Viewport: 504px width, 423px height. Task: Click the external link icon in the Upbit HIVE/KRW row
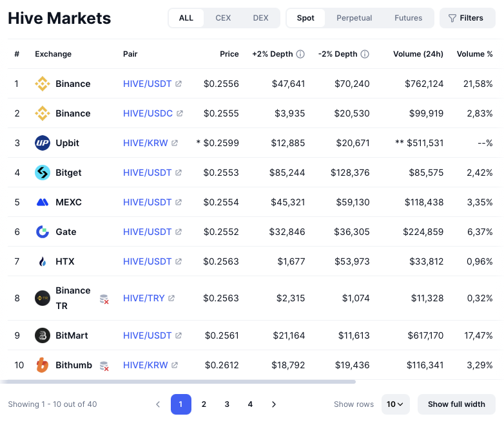point(175,143)
